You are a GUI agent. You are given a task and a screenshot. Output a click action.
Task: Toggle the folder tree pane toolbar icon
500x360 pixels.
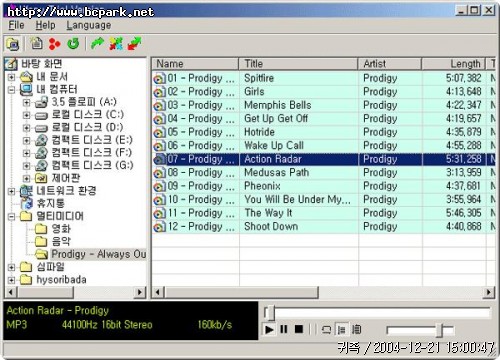13,44
